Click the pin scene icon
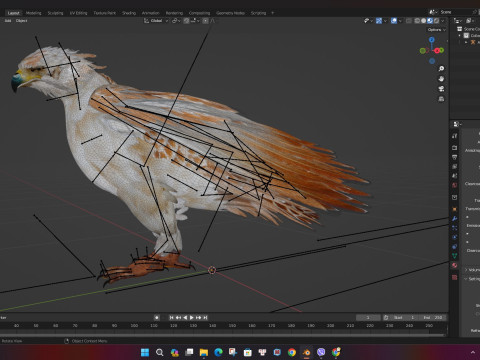 pyautogui.click(x=475, y=12)
